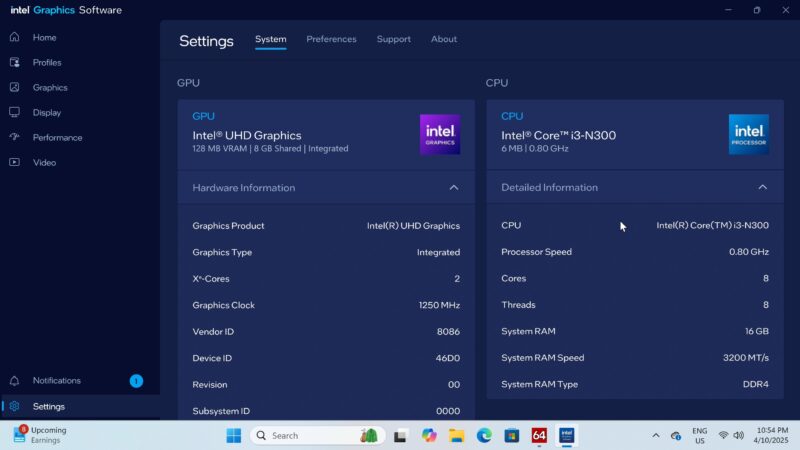This screenshot has width=800, height=450.
Task: Click Vendor ID value 8086
Action: [448, 332]
